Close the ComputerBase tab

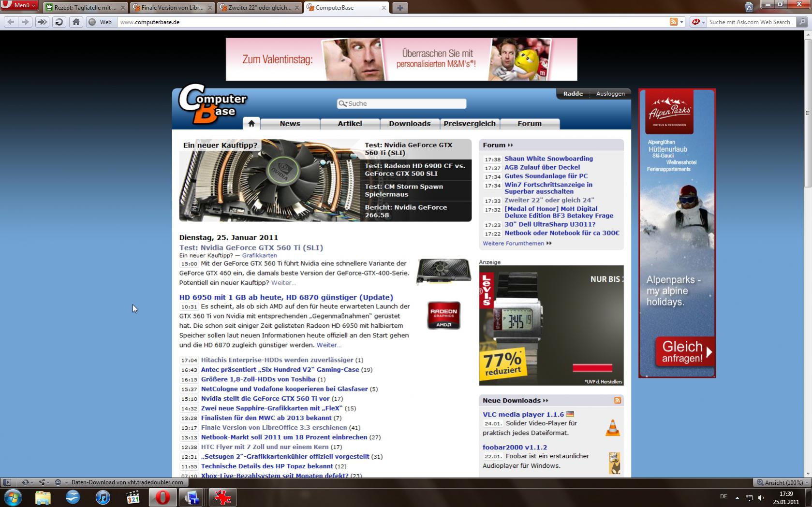[x=384, y=8]
